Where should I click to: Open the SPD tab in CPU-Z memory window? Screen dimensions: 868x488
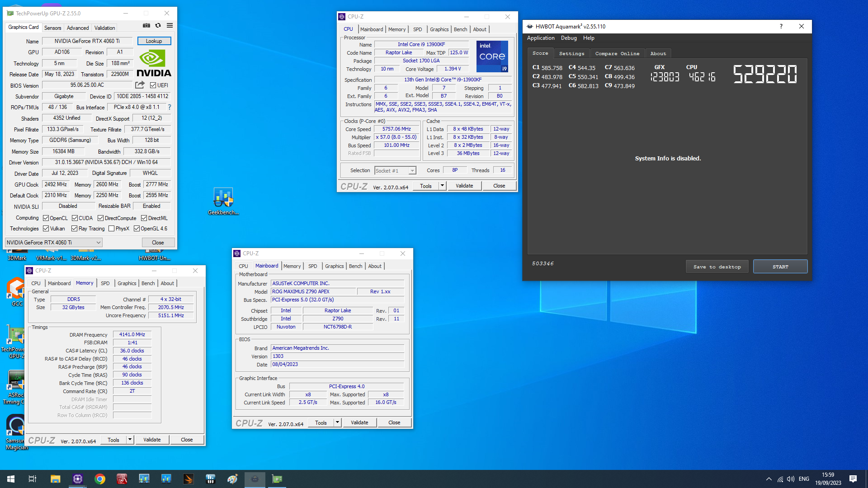(x=105, y=283)
